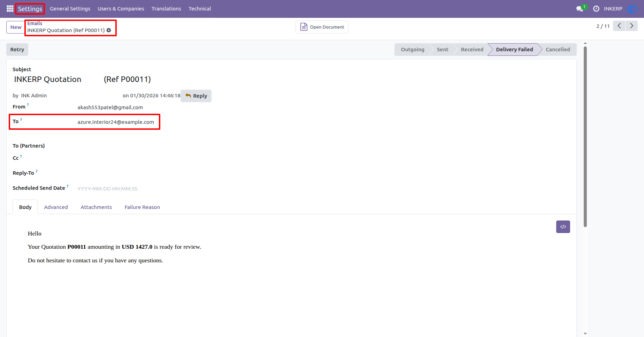Select the Cancelled status stage
Image resolution: width=644 pixels, height=337 pixels.
tap(558, 50)
